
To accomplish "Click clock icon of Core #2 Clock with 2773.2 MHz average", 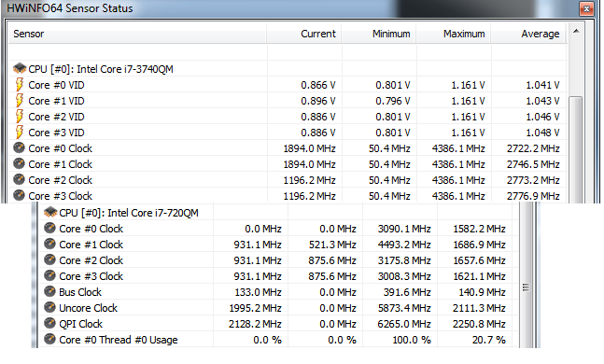I will [19, 179].
